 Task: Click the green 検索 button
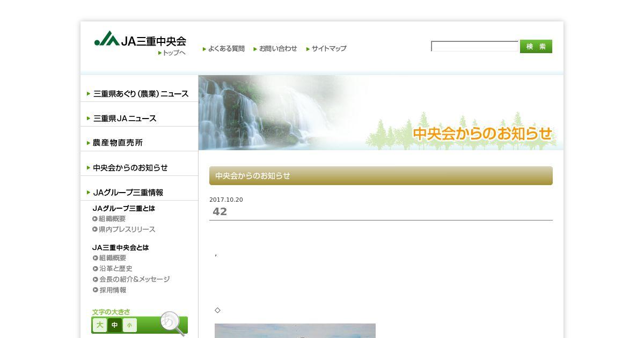[536, 46]
